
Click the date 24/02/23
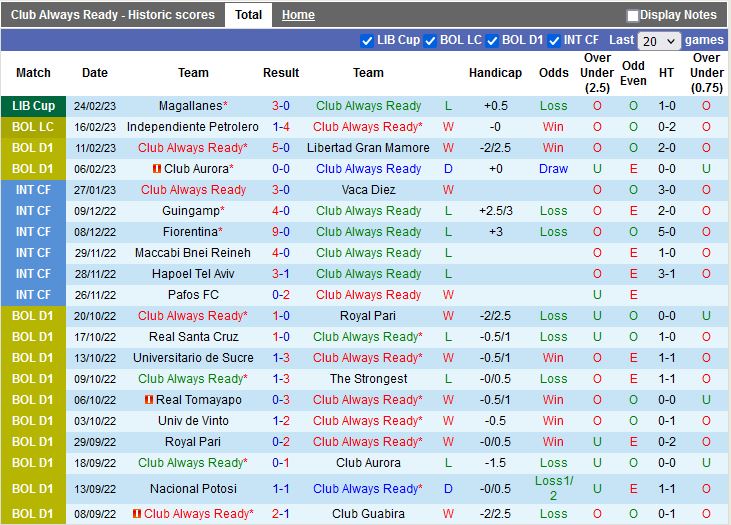pyautogui.click(x=95, y=106)
